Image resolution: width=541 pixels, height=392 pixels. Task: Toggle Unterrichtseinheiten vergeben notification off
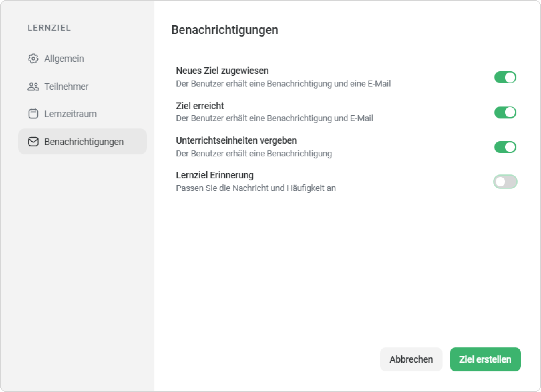(505, 147)
